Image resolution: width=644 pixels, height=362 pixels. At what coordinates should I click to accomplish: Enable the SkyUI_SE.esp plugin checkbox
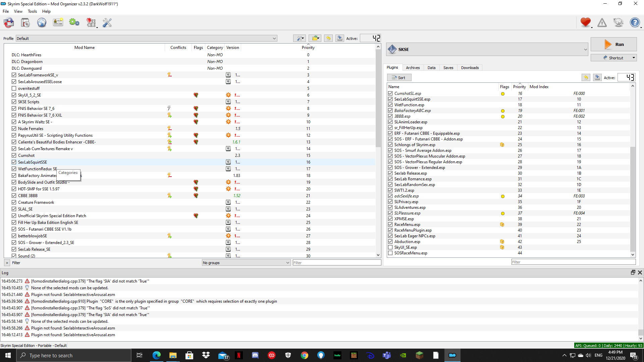click(x=390, y=247)
